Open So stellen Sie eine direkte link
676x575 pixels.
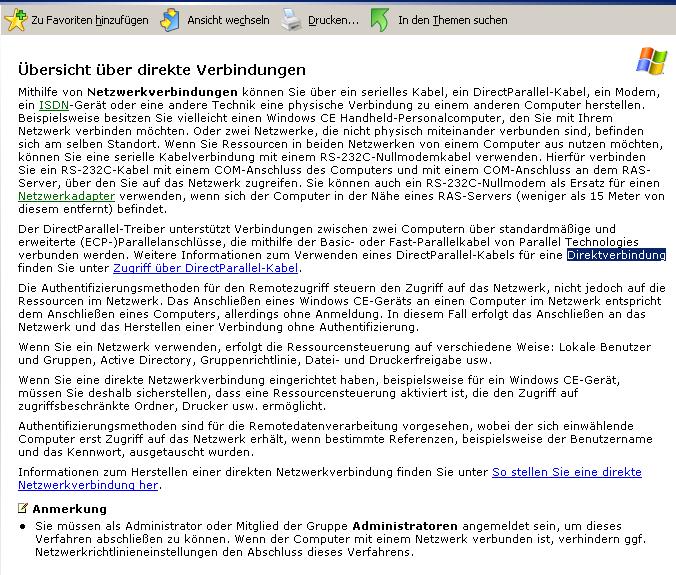click(x=567, y=472)
